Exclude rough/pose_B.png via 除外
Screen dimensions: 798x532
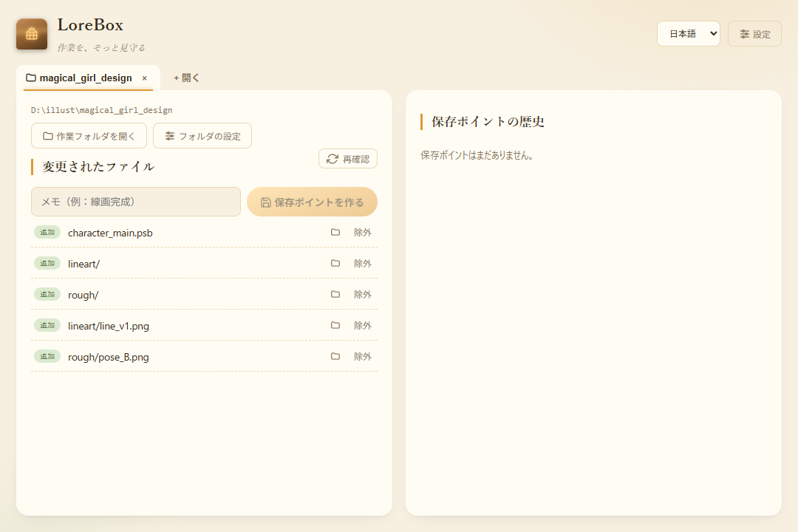click(362, 356)
